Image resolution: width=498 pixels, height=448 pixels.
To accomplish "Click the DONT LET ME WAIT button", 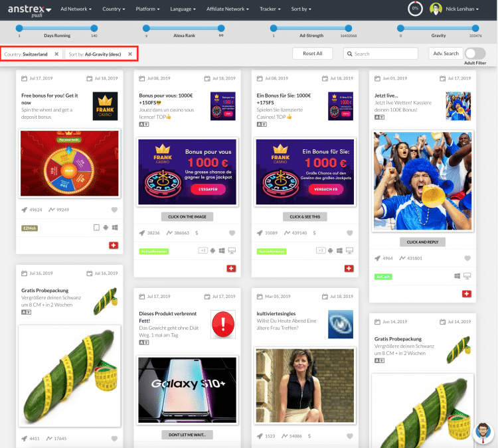I will (187, 435).
